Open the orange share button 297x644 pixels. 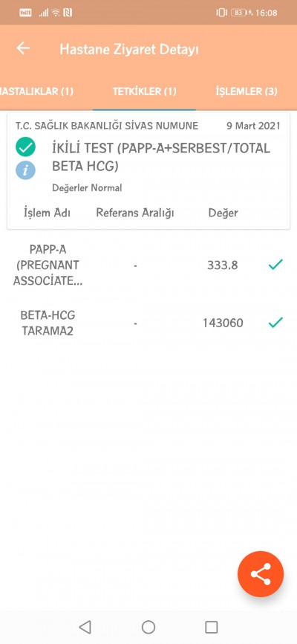(x=261, y=574)
